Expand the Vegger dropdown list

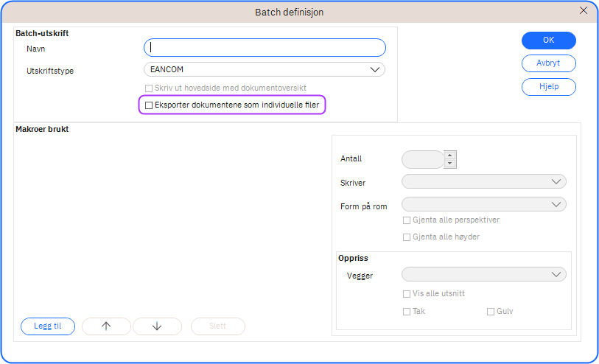pyautogui.click(x=483, y=275)
